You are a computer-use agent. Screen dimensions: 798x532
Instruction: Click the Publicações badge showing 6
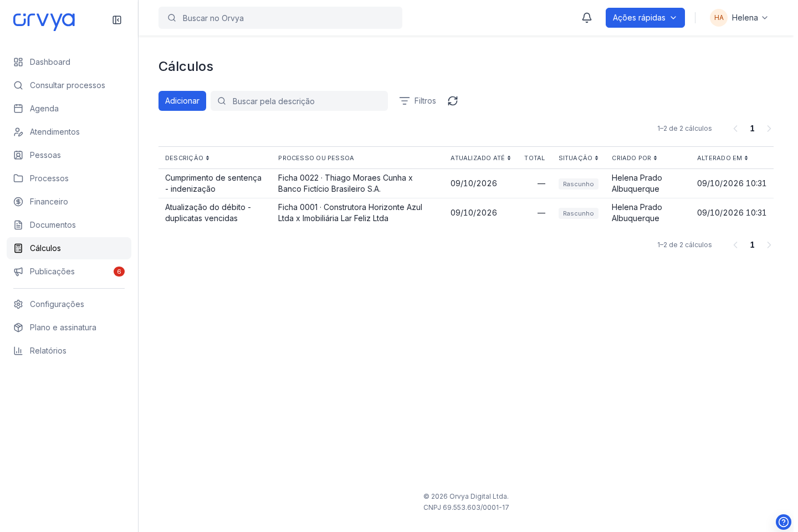click(x=119, y=272)
